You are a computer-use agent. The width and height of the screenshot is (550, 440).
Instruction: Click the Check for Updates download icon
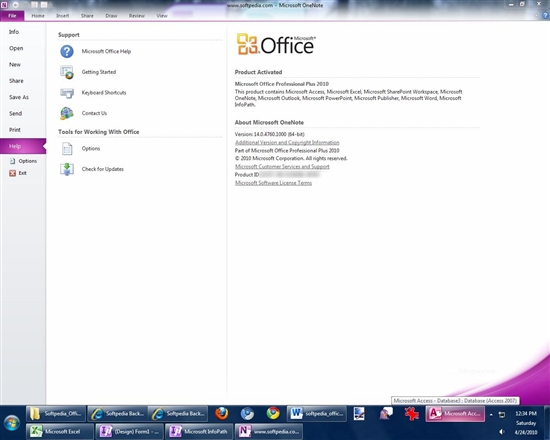[67, 169]
